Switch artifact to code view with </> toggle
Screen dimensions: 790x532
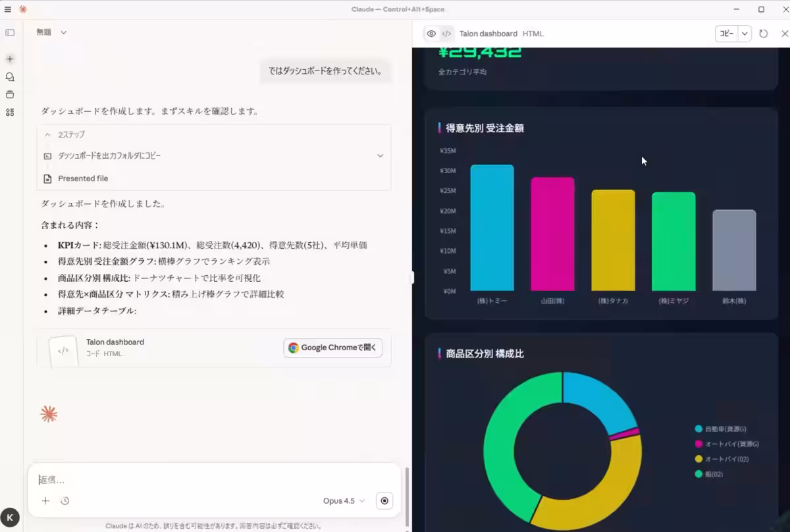(x=447, y=33)
